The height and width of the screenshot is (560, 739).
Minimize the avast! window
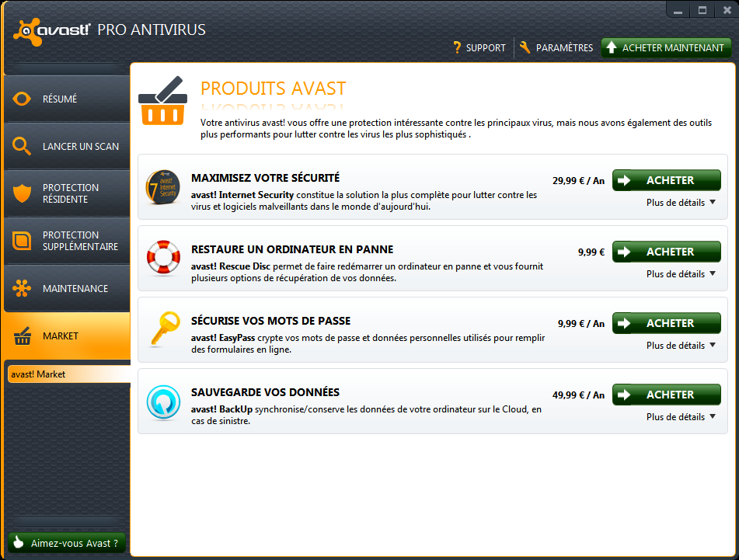tap(678, 10)
